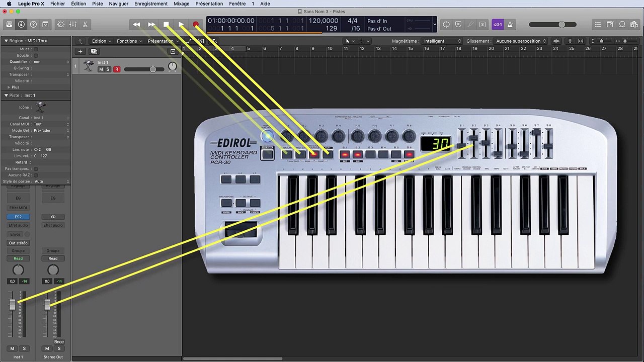Viewport: 644px width, 362px height.
Task: Toggle the Replace mode icon
Action: coord(458,24)
